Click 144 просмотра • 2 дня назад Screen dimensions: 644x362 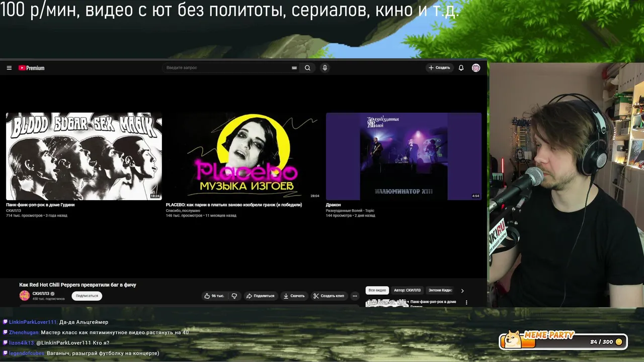(x=350, y=216)
